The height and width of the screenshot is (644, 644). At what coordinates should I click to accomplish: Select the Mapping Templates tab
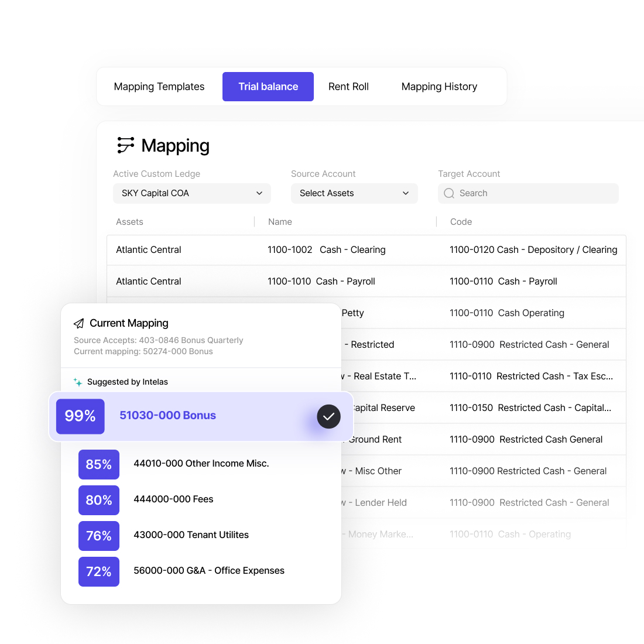point(159,86)
